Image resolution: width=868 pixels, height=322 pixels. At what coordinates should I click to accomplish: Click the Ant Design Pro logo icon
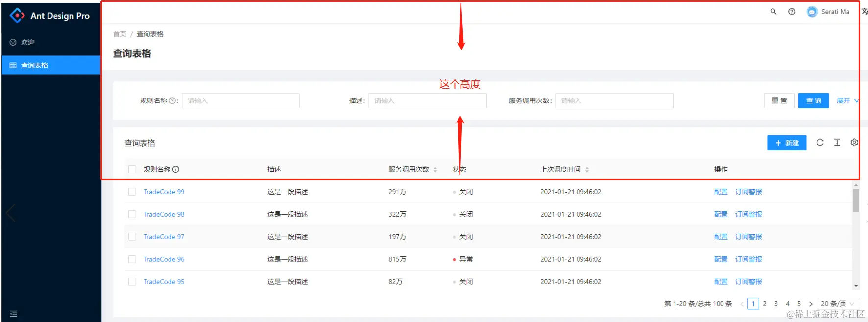click(17, 15)
